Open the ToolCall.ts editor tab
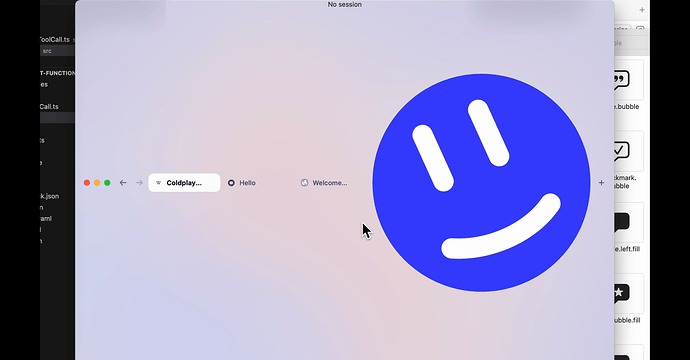 click(55, 39)
